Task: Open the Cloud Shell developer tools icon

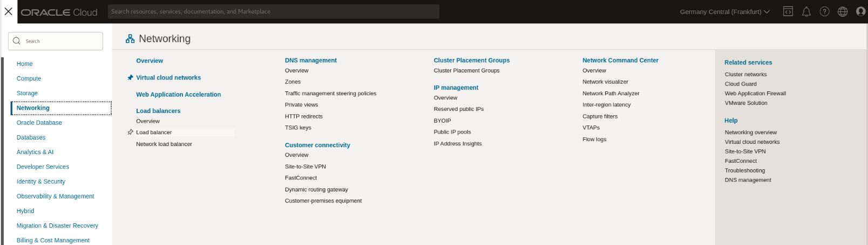Action: [788, 11]
